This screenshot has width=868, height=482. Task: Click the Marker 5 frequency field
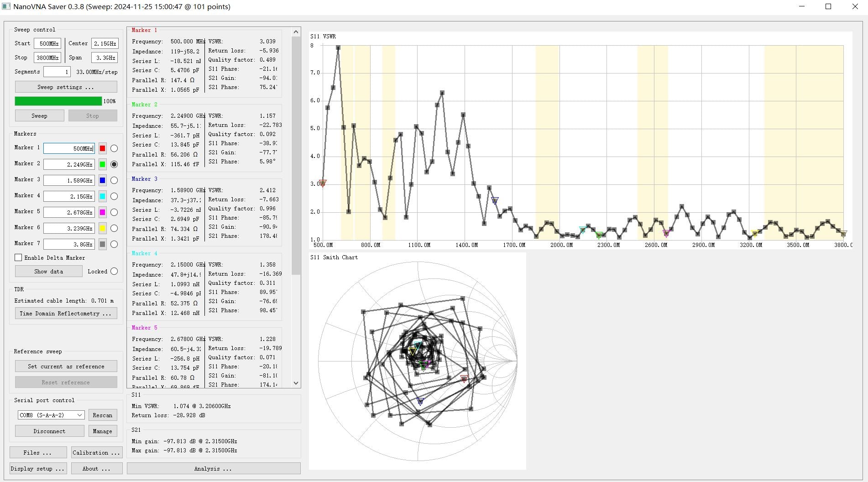(69, 212)
